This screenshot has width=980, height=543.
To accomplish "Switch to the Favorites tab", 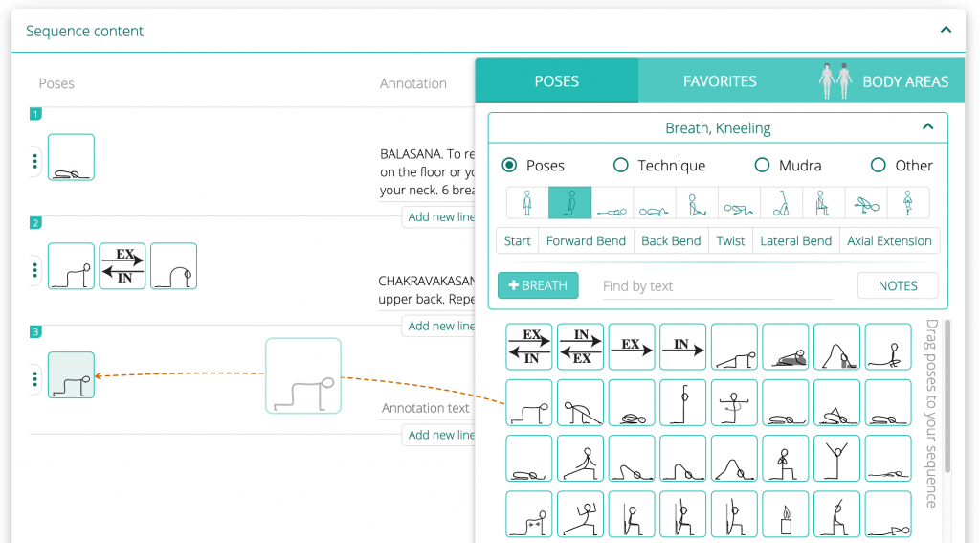I will [x=720, y=81].
